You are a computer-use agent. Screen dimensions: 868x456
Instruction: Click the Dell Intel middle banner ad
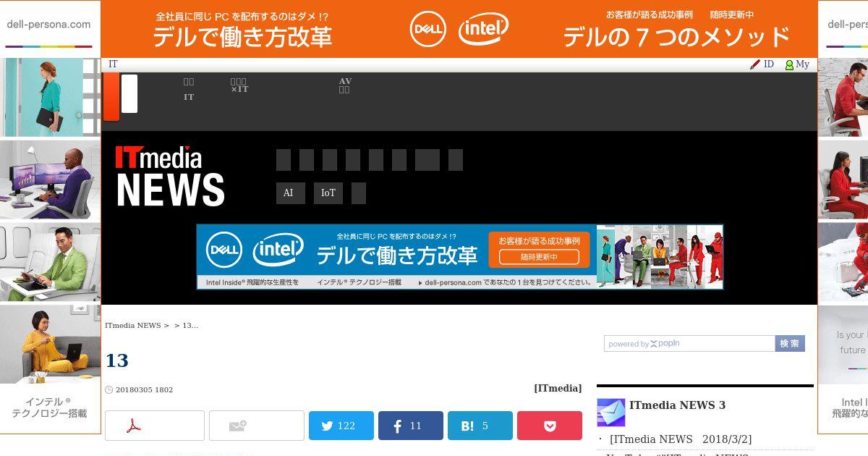(x=460, y=257)
